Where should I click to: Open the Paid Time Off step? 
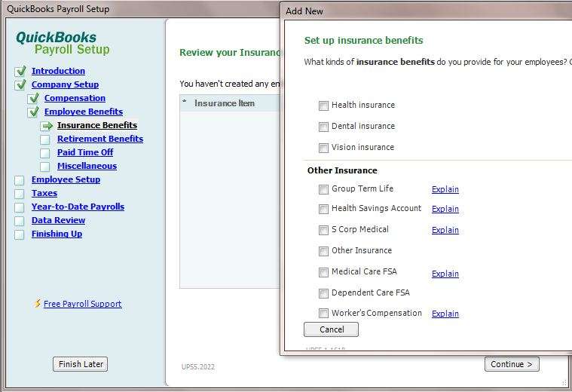85,152
